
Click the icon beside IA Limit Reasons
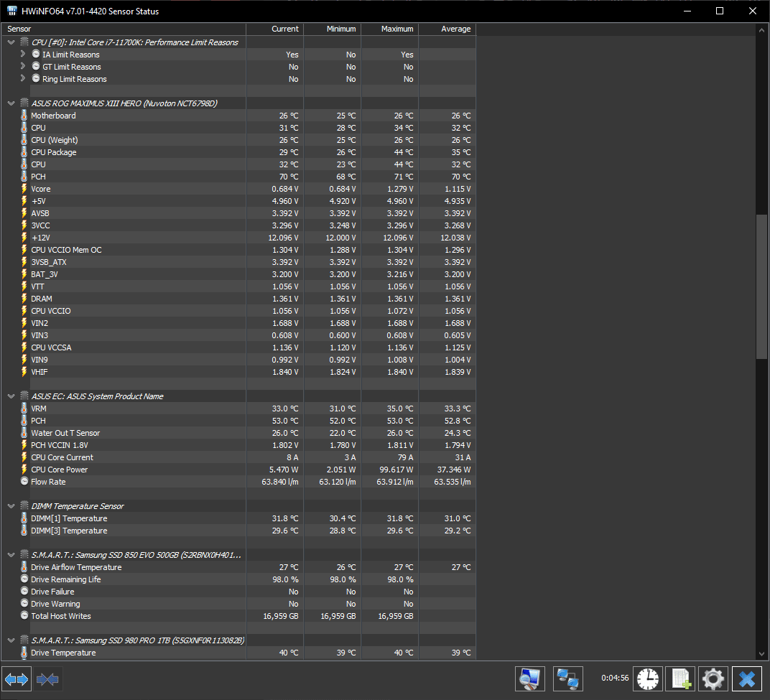coord(36,54)
